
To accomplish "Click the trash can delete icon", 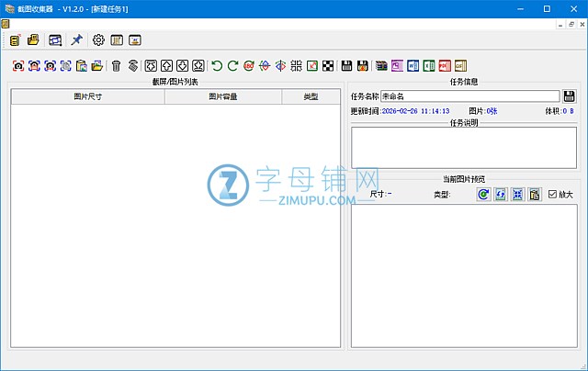I will tap(116, 65).
